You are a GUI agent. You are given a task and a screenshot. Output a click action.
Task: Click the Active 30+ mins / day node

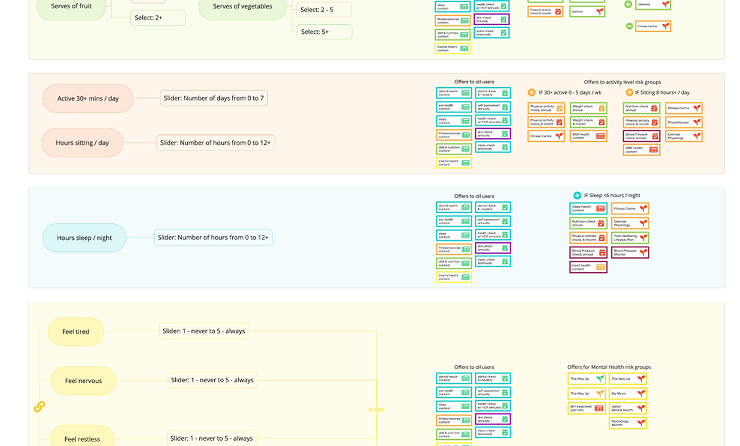point(88,98)
